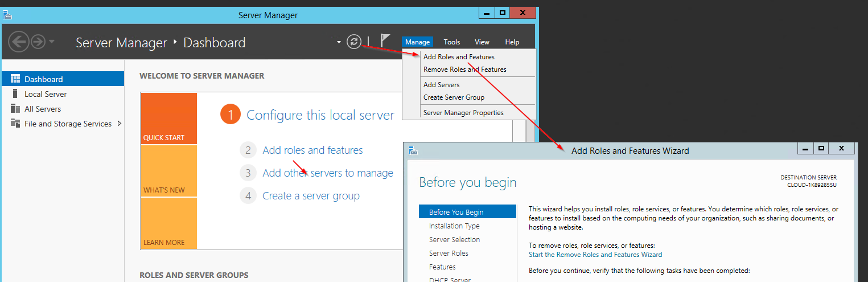Select Before You Begin wizard step
This screenshot has height=282, width=868.
click(467, 212)
